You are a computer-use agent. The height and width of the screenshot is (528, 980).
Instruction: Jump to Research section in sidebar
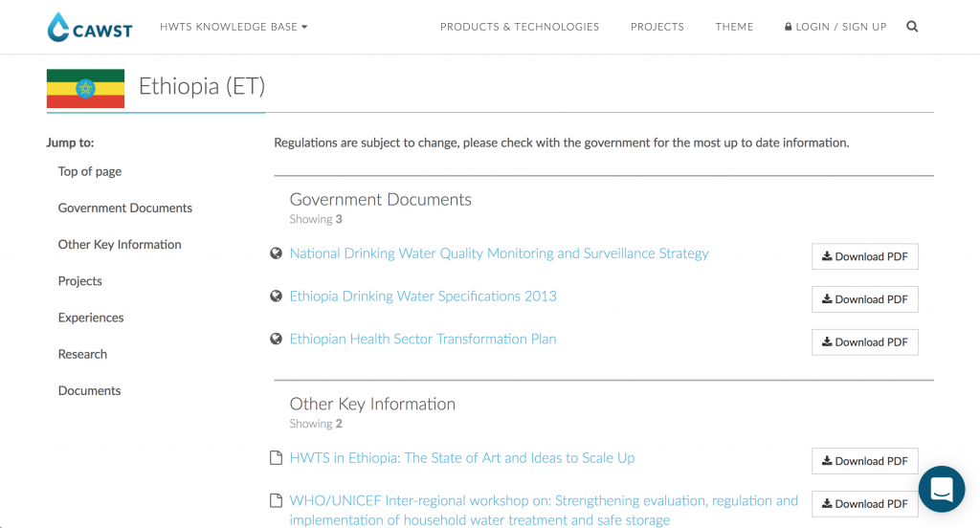[82, 354]
